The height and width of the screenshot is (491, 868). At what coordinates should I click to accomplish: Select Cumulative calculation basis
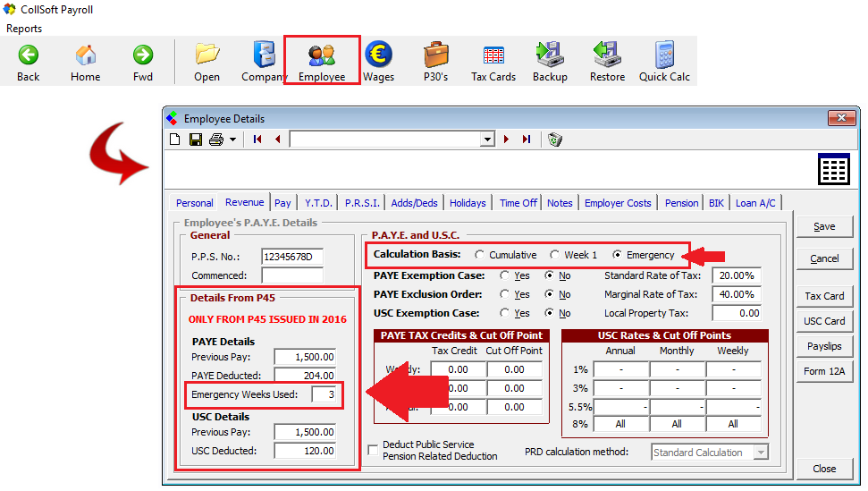[481, 255]
